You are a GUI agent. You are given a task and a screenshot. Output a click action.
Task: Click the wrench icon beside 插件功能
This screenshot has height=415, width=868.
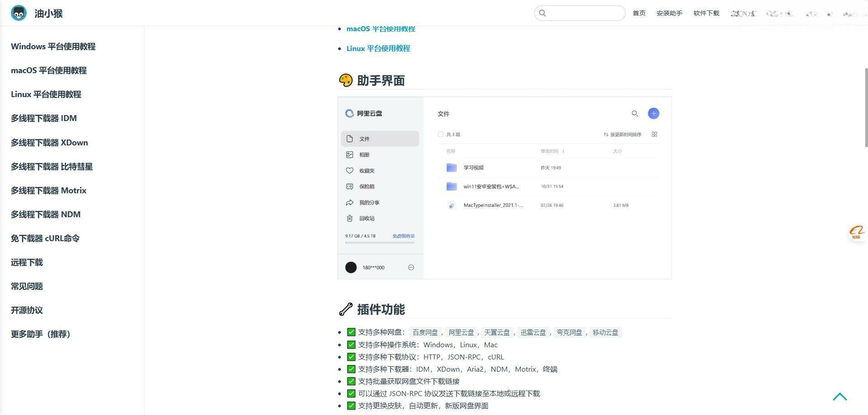pos(345,309)
